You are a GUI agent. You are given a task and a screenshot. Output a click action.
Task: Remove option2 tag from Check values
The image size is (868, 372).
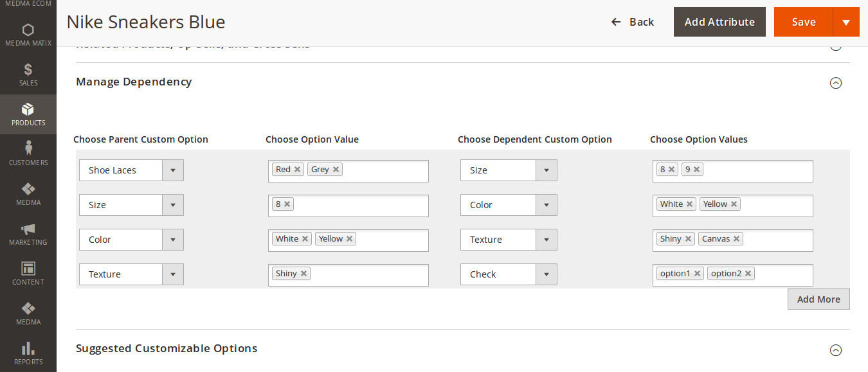click(748, 274)
